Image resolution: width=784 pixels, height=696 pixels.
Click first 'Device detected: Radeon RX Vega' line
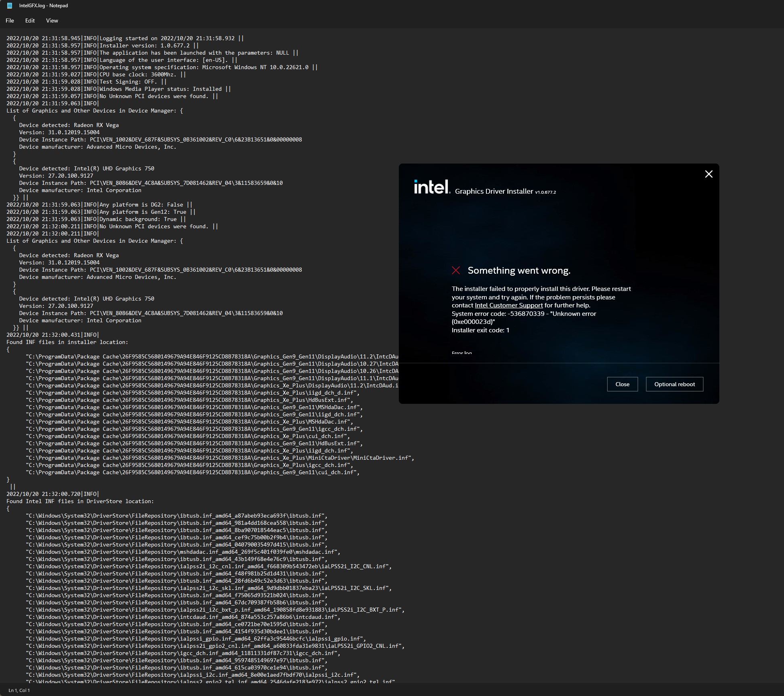point(69,125)
